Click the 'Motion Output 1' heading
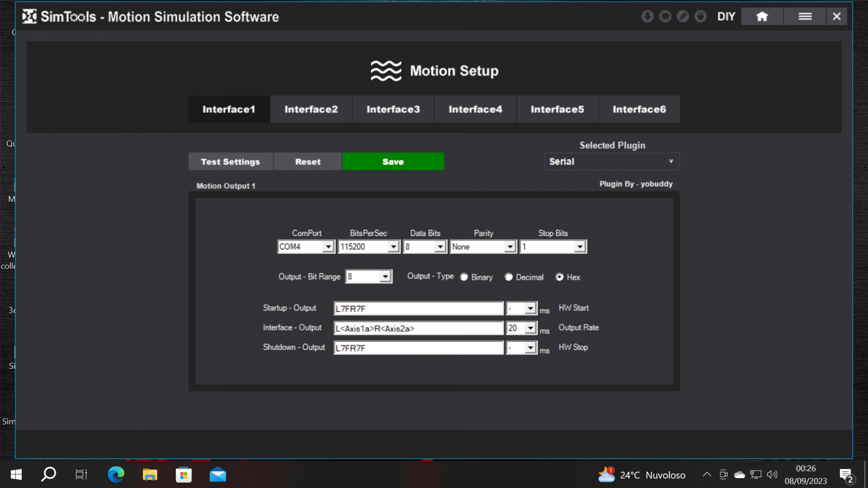The height and width of the screenshot is (488, 868). pos(226,186)
